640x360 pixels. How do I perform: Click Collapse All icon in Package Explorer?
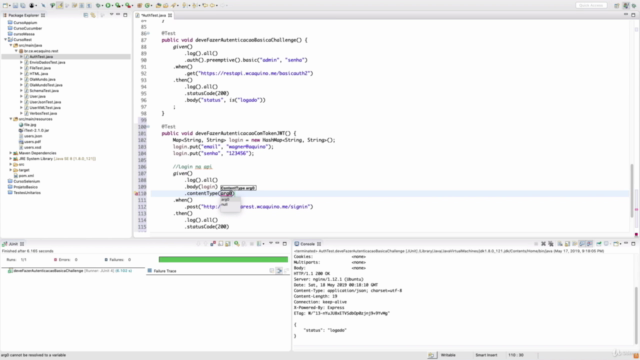click(x=86, y=15)
